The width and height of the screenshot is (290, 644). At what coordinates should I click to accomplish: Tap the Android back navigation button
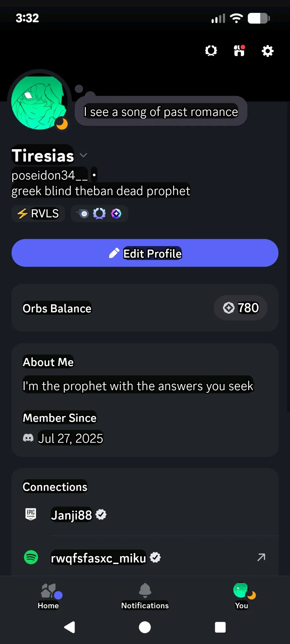click(70, 627)
